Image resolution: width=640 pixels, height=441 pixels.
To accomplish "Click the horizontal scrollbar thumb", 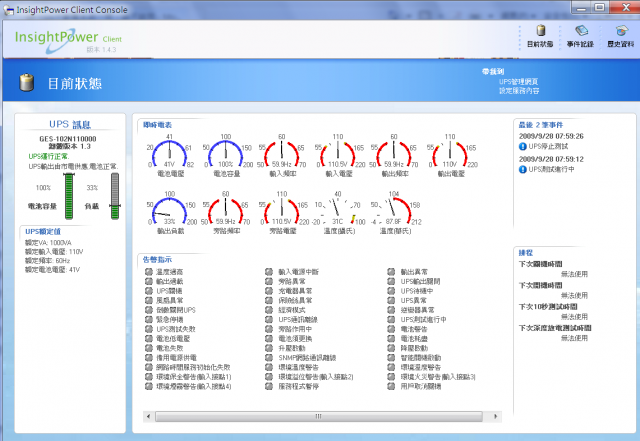I will pos(318,416).
